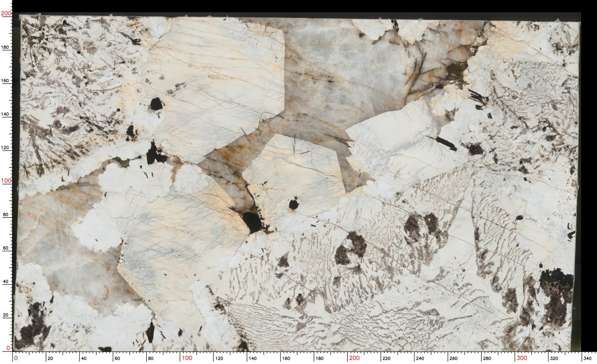Screen dimensions: 597x364
Task: Click the 280 ruler label
Action: tap(488, 358)
